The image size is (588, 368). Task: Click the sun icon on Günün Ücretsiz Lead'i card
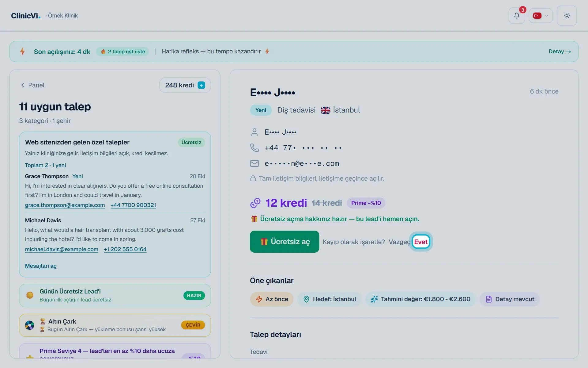coord(30,295)
